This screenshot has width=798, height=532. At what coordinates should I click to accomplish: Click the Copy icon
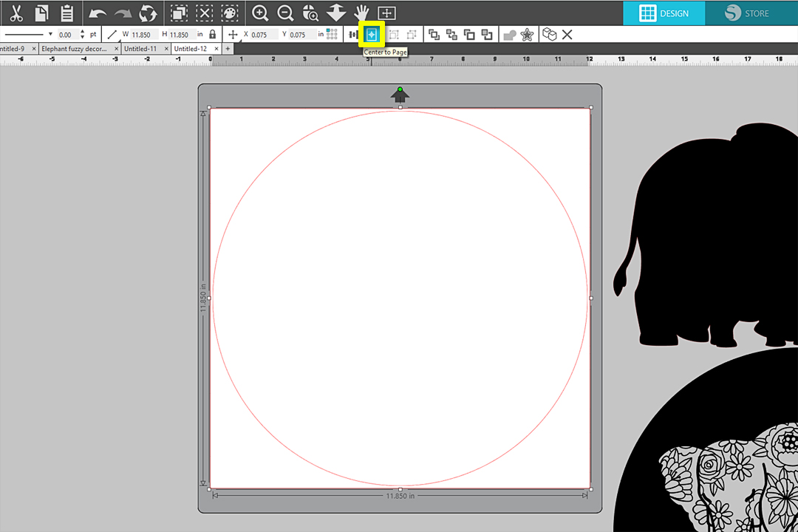41,13
